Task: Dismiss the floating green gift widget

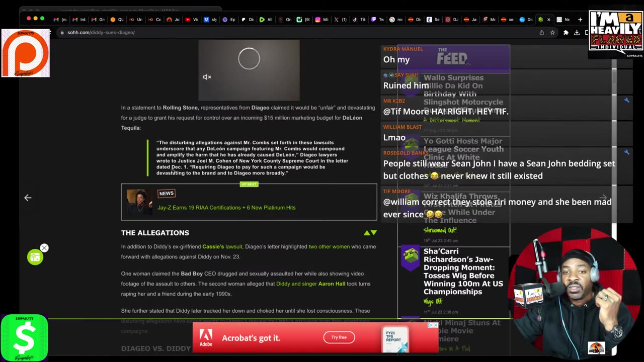Action: click(44, 248)
